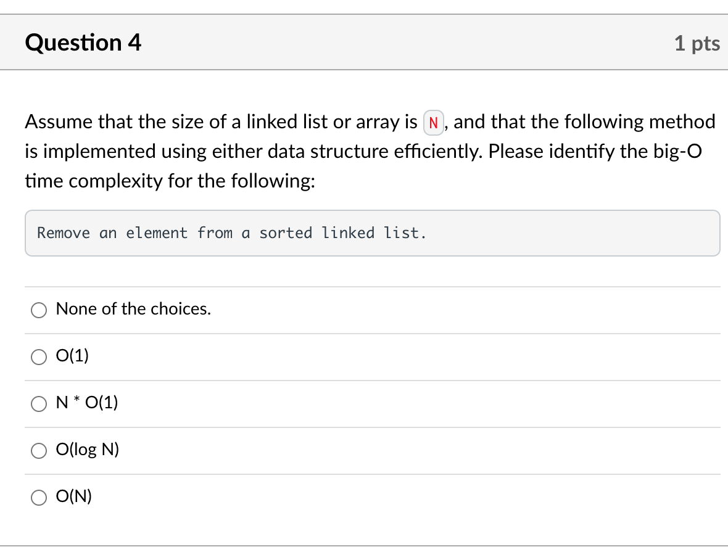Click the 'O(N)' answer label text
The height and width of the screenshot is (560, 728).
[x=74, y=496]
